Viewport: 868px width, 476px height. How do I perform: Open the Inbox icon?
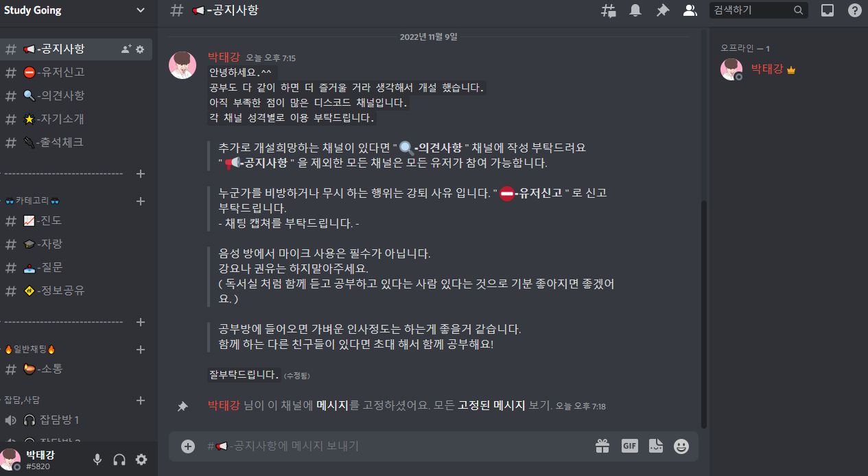coord(828,10)
